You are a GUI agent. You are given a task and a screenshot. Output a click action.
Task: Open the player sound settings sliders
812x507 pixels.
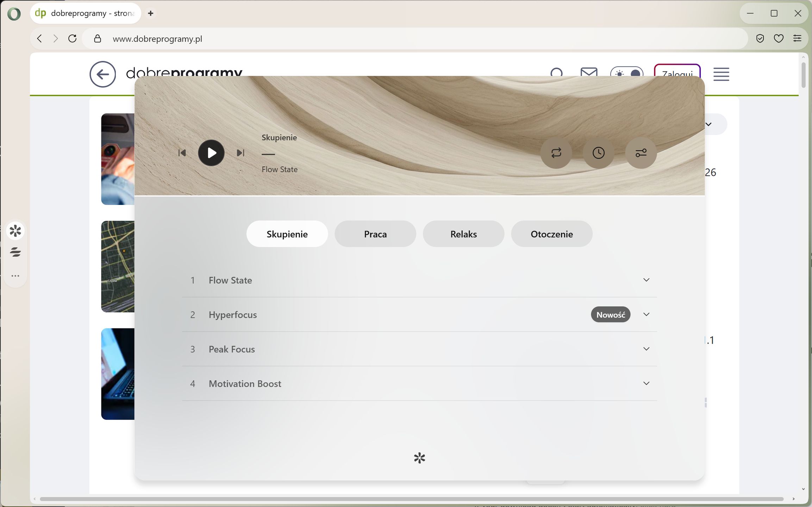click(x=641, y=153)
